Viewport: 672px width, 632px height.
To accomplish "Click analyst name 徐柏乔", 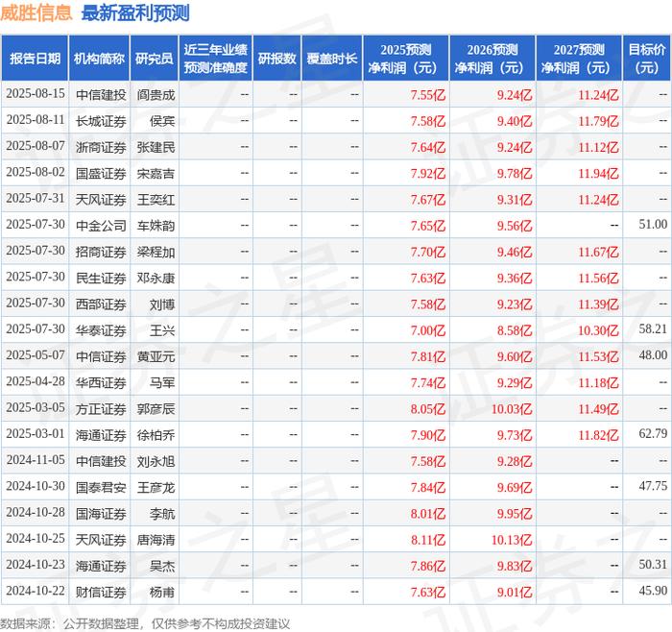I will tap(156, 435).
